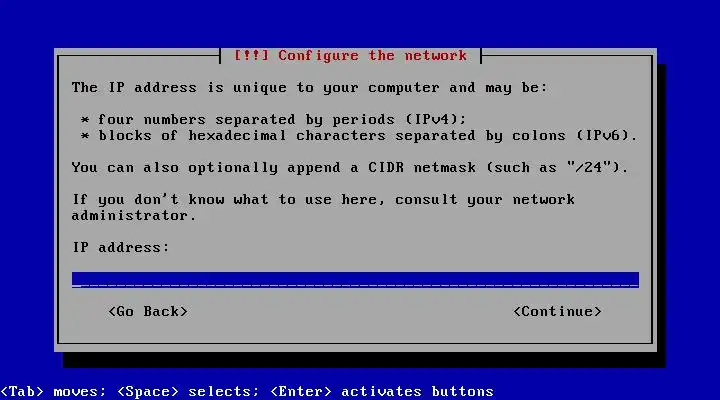Click the "IP address:" field label
The width and height of the screenshot is (720, 400).
coord(121,248)
